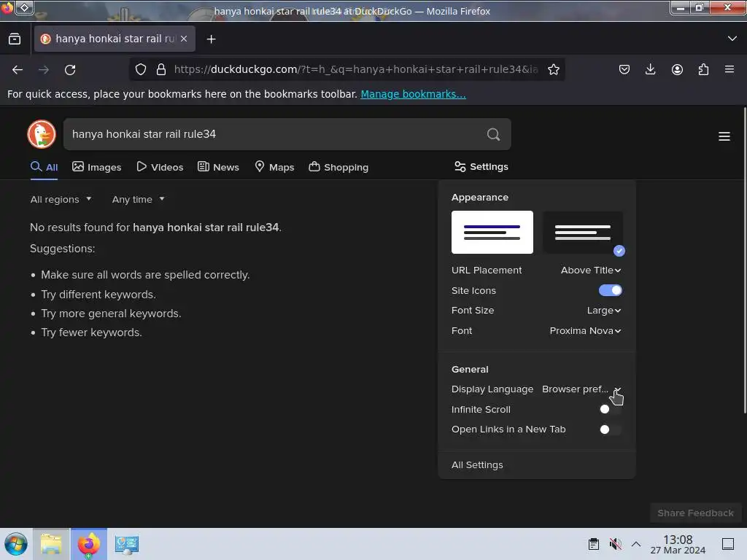Open file manager from taskbar
This screenshot has height=560, width=747.
(51, 544)
